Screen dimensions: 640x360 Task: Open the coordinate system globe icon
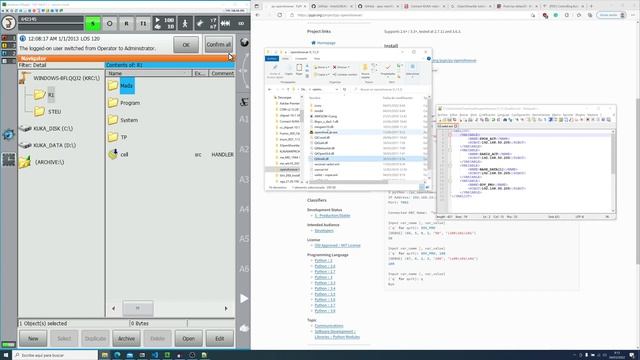point(244,42)
